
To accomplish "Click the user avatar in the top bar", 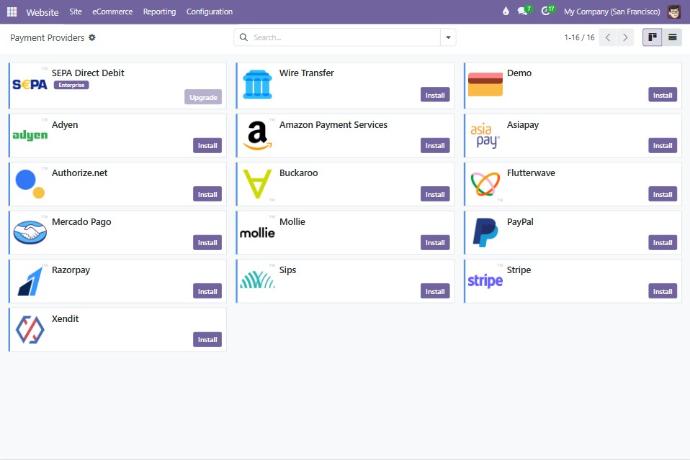I will pos(674,12).
